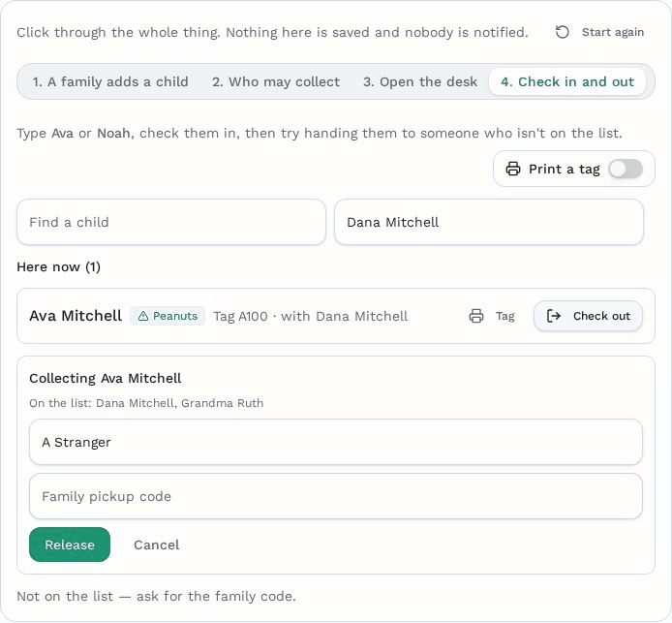672x623 pixels.
Task: Click the Start again link
Action: (x=613, y=32)
